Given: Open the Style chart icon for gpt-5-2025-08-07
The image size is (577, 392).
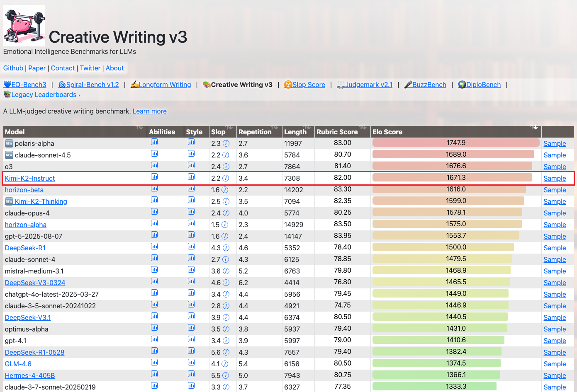Looking at the screenshot, I should [x=191, y=235].
